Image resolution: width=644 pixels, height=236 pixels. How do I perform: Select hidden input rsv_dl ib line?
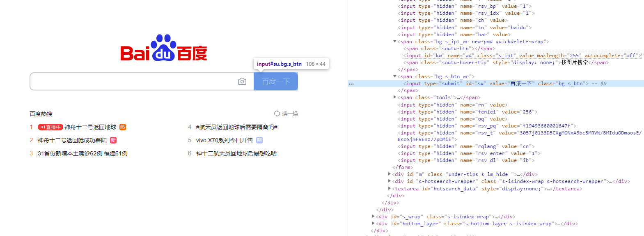[466, 160]
